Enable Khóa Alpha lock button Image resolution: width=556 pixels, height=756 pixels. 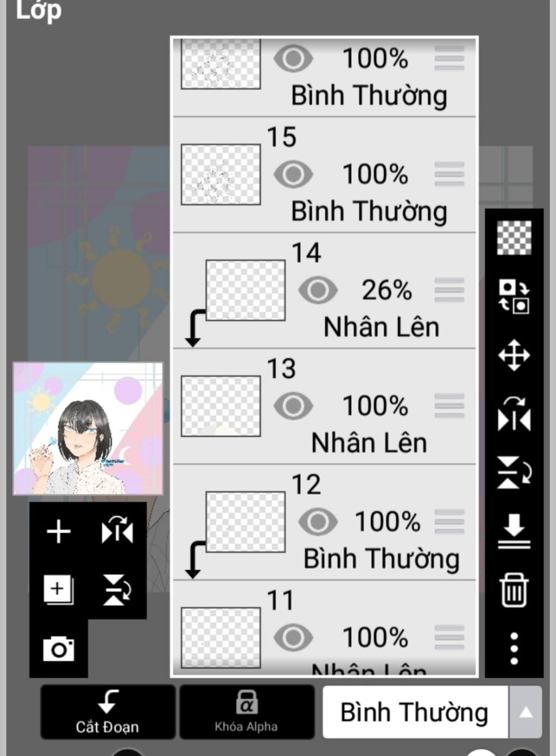[247, 712]
